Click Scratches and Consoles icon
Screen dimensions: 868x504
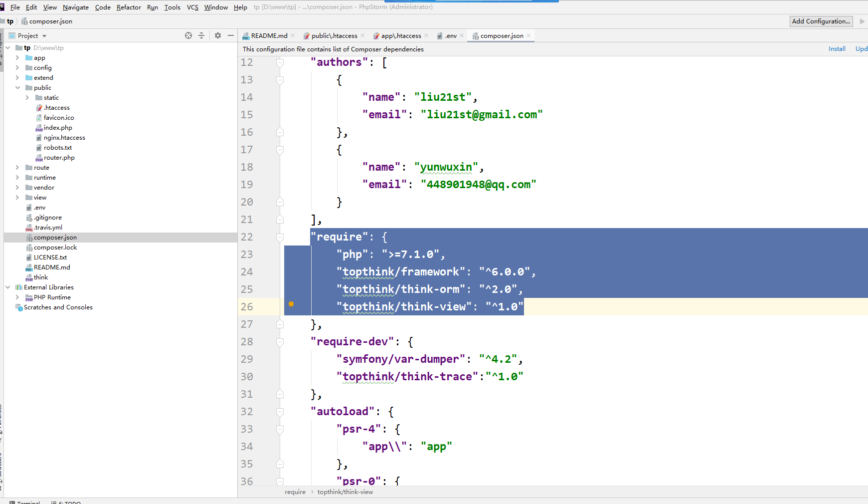(19, 307)
